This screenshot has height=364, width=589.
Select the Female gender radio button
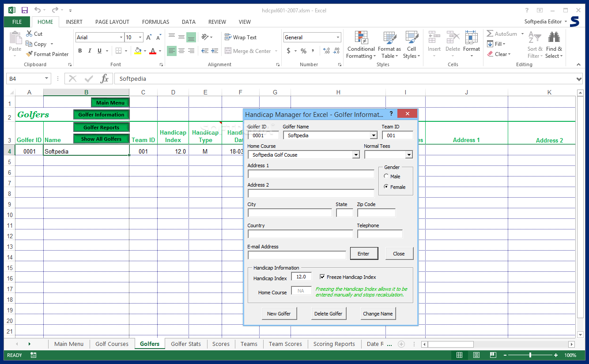click(x=386, y=187)
